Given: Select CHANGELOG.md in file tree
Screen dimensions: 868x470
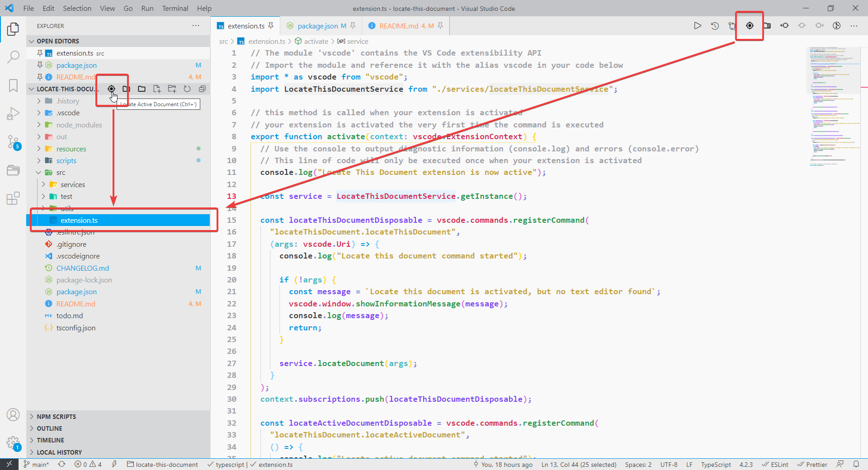Looking at the screenshot, I should click(118, 268).
